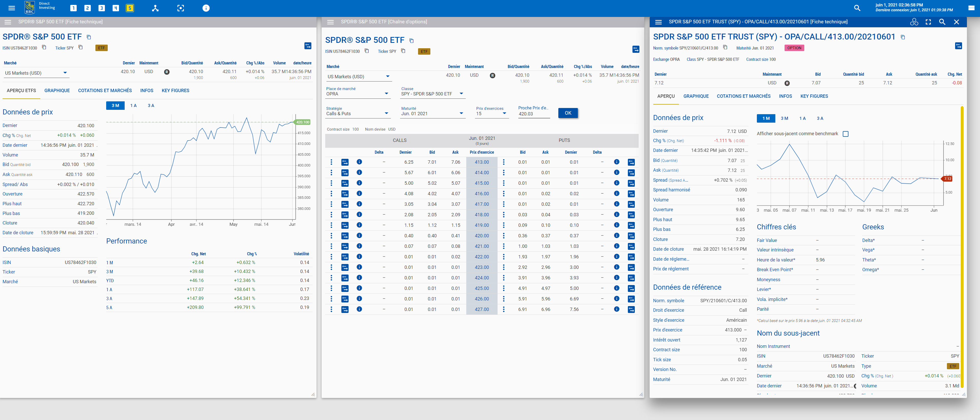The image size is (980, 420).
Task: Open window menu of Chaîne d'options panel
Action: click(330, 22)
